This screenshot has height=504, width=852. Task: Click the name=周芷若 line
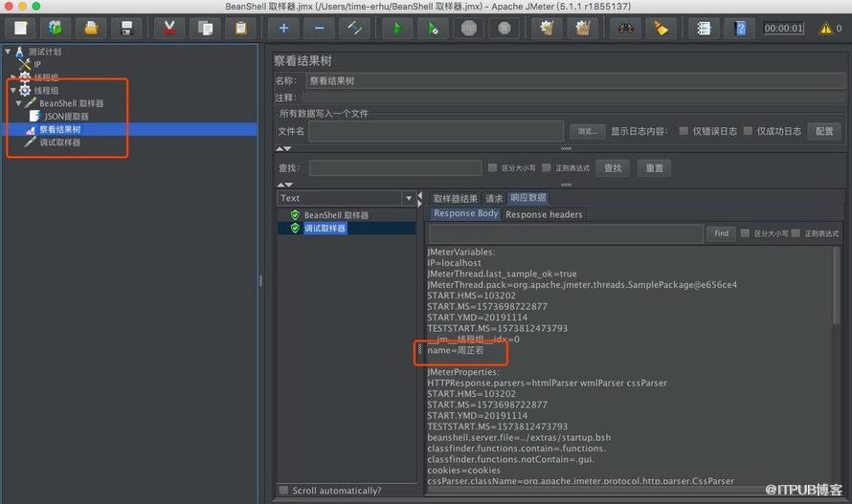(456, 350)
